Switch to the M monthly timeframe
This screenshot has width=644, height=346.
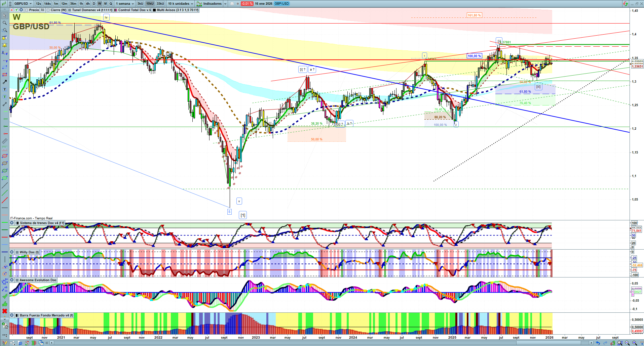(x=105, y=4)
